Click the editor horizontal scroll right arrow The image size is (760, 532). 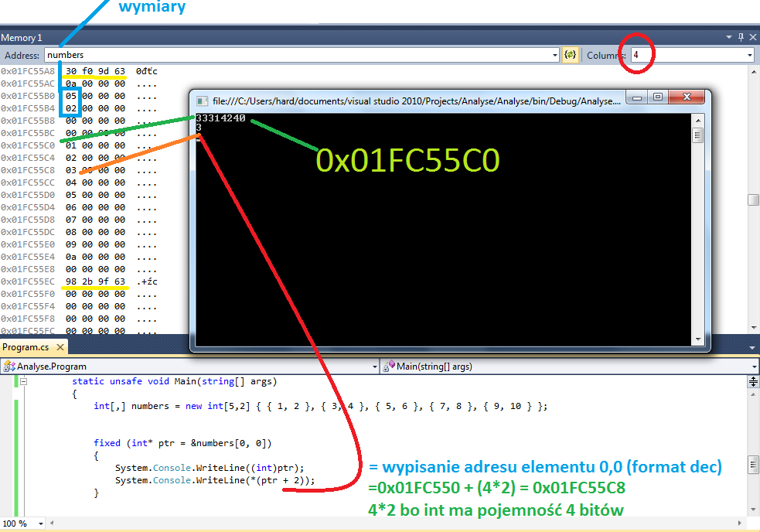tap(740, 523)
